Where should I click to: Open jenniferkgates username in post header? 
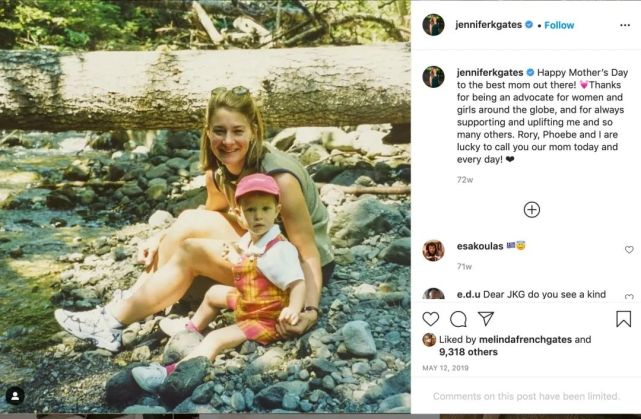pos(489,25)
